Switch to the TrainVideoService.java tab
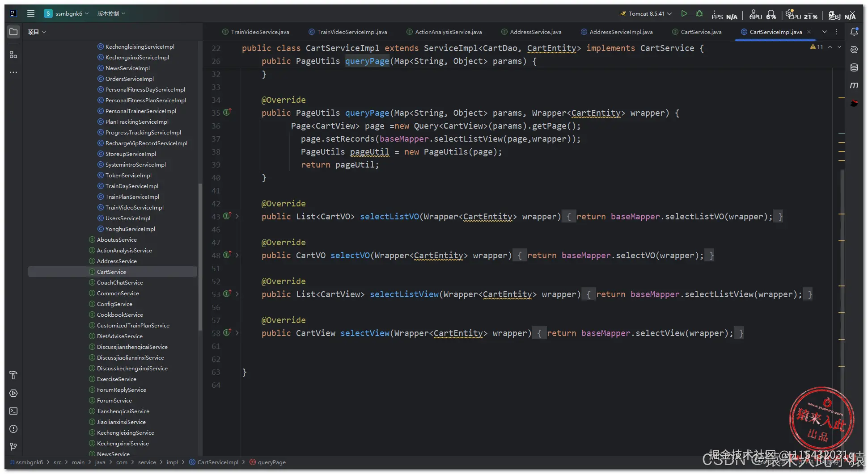The image size is (868, 474). pos(256,32)
